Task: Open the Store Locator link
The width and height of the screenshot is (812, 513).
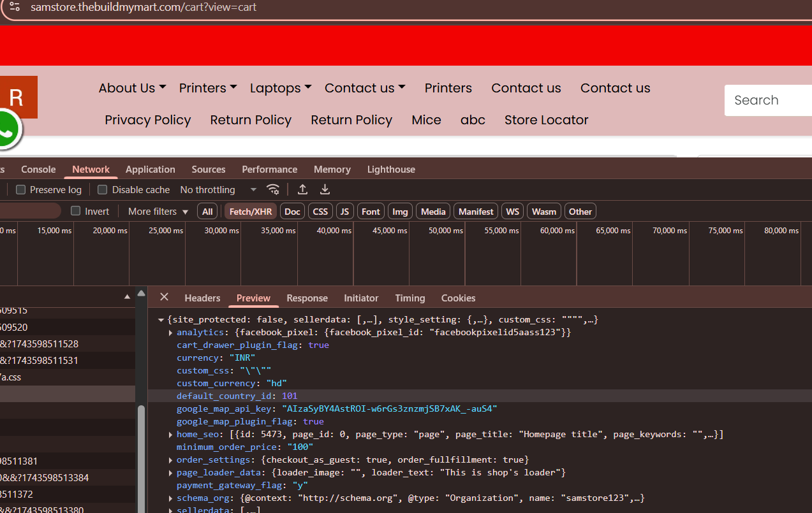Action: (x=547, y=120)
